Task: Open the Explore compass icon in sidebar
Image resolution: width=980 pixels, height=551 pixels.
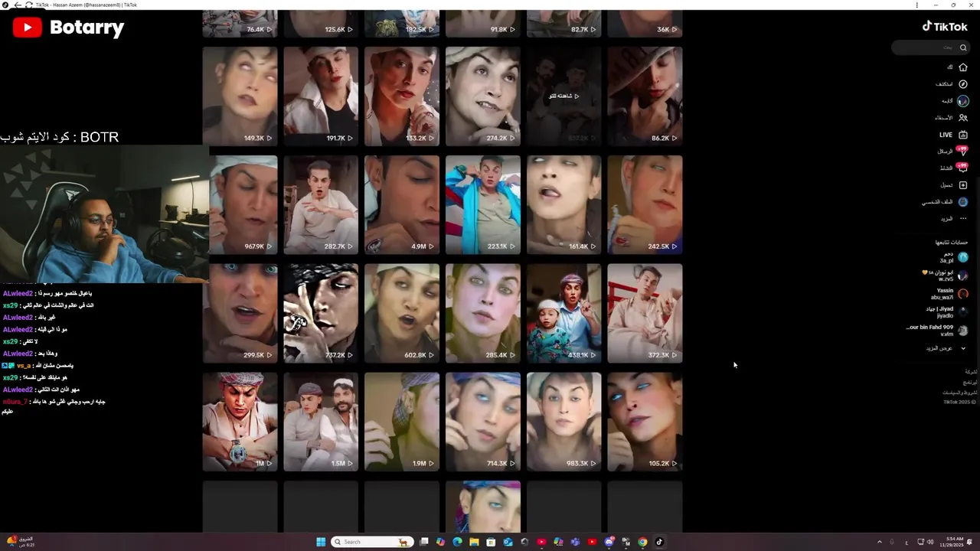Action: pos(963,84)
